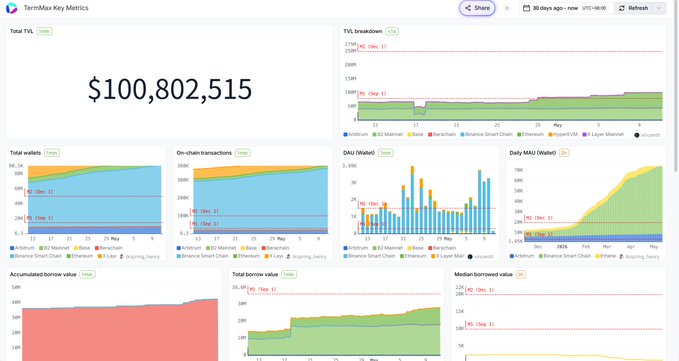
Task: Click the 1min badge next to Total TVL
Action: click(44, 31)
